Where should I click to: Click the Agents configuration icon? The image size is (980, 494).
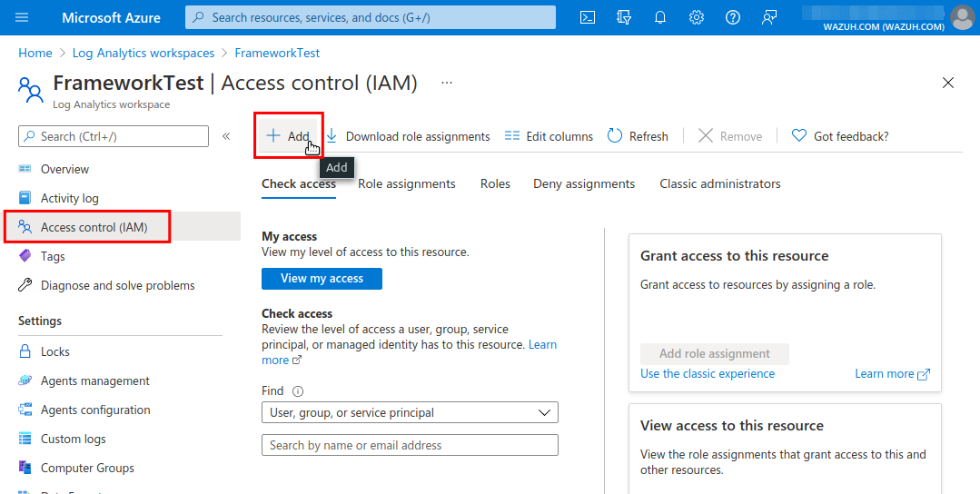pos(25,410)
